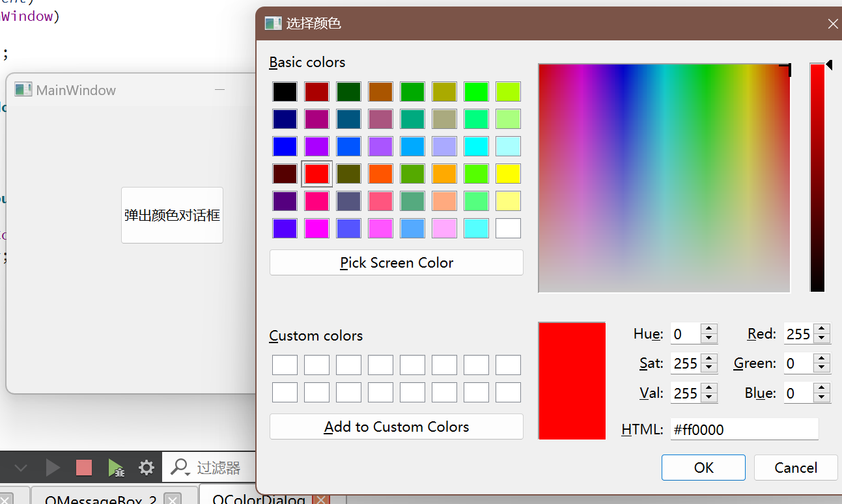Viewport: 842px width, 504px height.
Task: Select the black basic color swatch
Action: pyautogui.click(x=285, y=92)
